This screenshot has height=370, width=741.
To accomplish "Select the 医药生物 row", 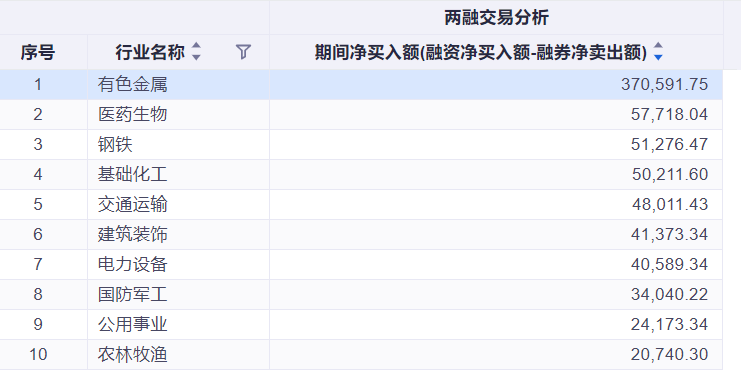I will tap(361, 114).
